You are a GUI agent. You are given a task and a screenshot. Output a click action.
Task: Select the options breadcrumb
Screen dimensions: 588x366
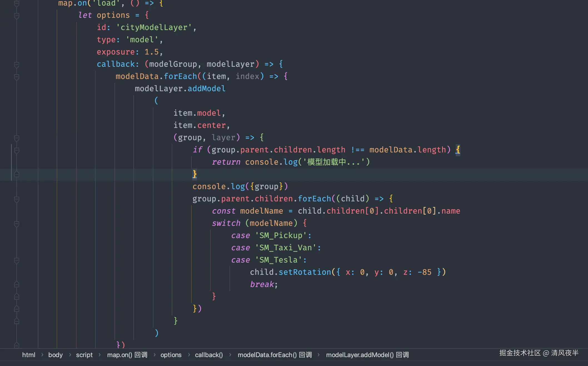tap(171, 355)
